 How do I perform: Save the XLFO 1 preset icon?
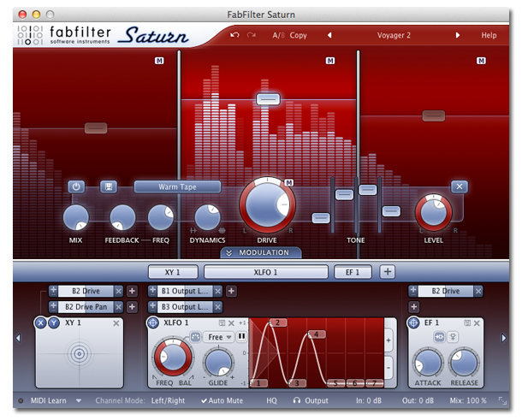[x=222, y=323]
